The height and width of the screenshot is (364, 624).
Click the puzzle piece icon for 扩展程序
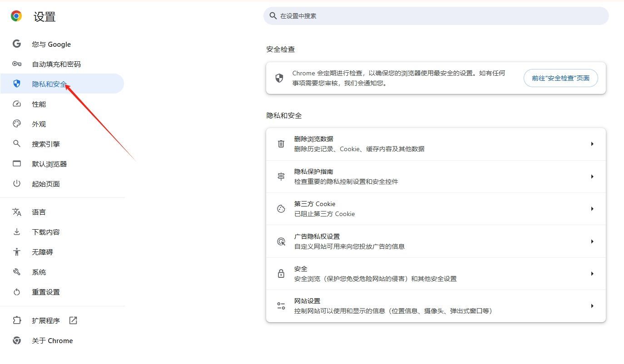click(17, 320)
